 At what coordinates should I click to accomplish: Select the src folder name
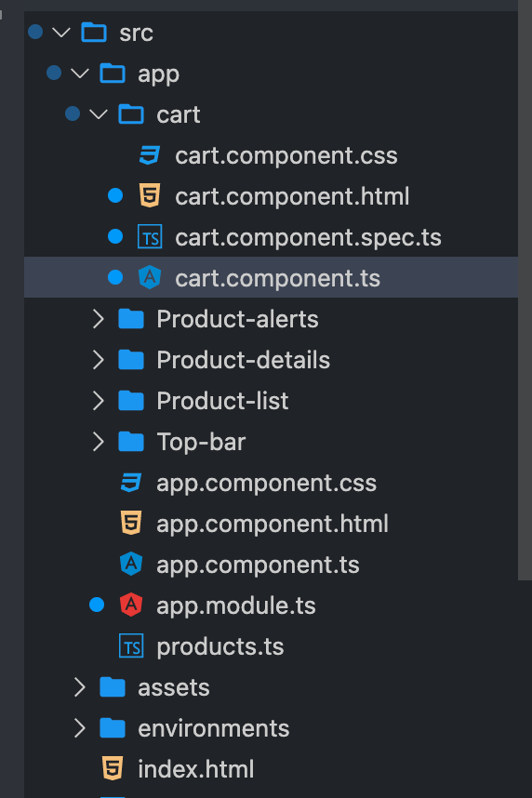click(x=136, y=33)
